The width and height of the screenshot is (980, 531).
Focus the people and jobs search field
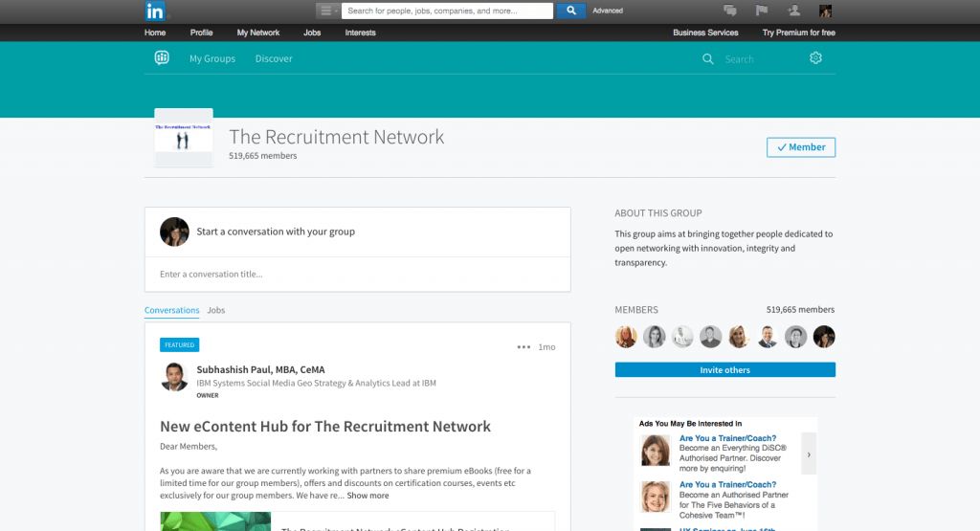447,11
